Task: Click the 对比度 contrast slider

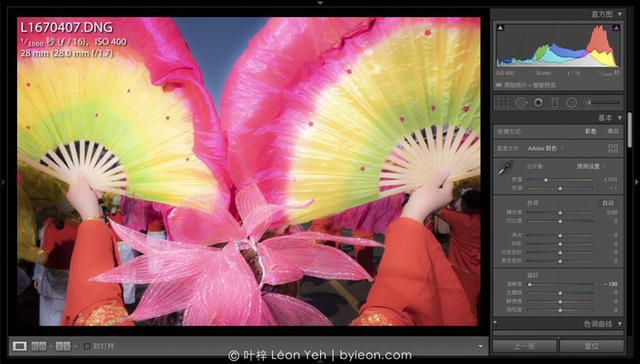Action: pos(560,221)
